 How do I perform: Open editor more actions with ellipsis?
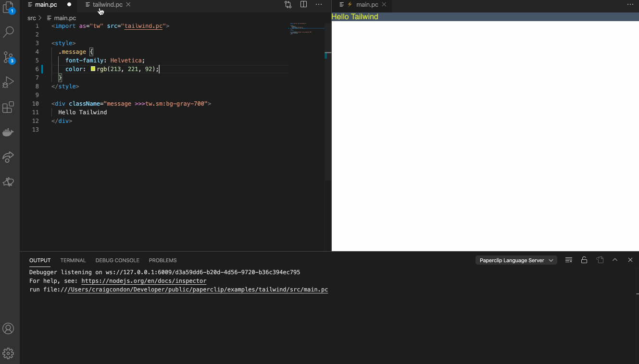pyautogui.click(x=318, y=4)
